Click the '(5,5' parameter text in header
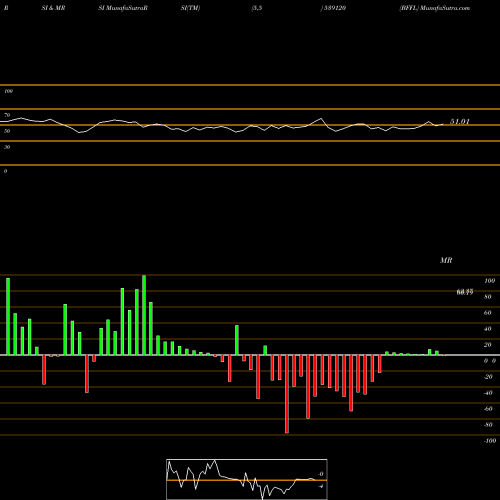Screen dimensions: 500x500 pyautogui.click(x=257, y=8)
